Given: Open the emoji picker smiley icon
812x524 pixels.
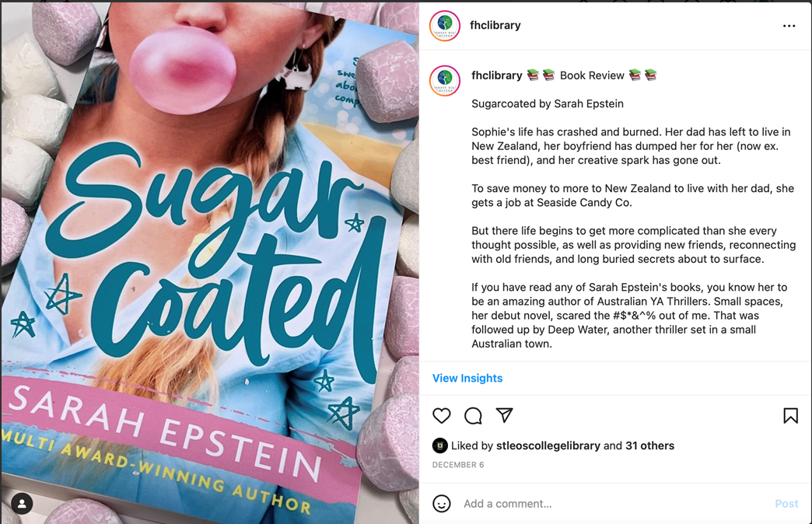Looking at the screenshot, I should point(442,503).
